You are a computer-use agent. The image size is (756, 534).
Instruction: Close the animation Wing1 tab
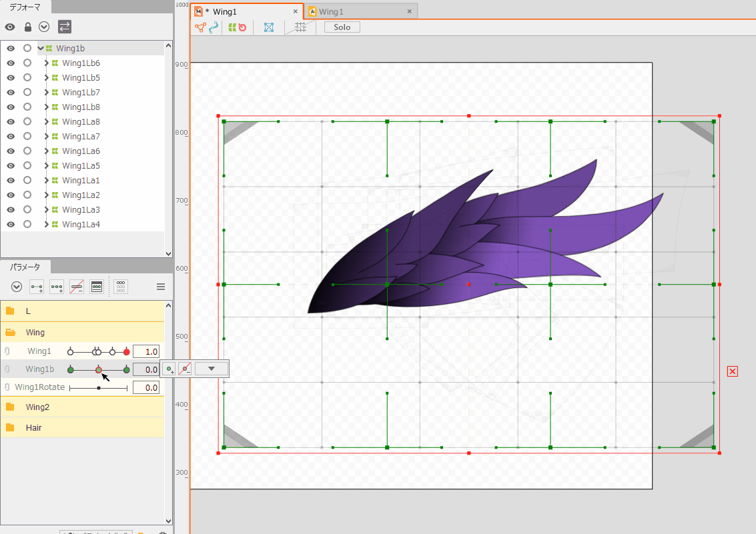click(409, 11)
